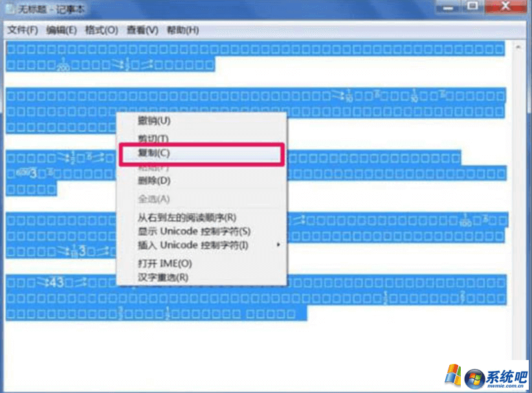Open the 帮助(H) menu

(183, 30)
